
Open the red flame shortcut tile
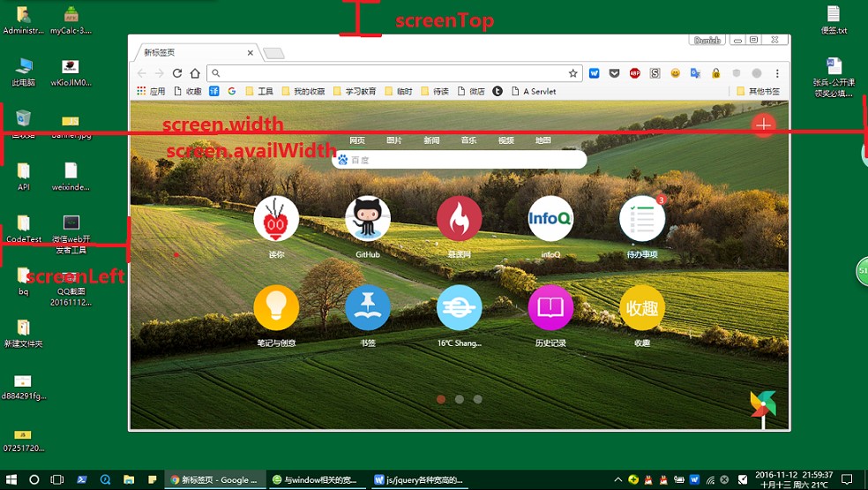coord(459,218)
